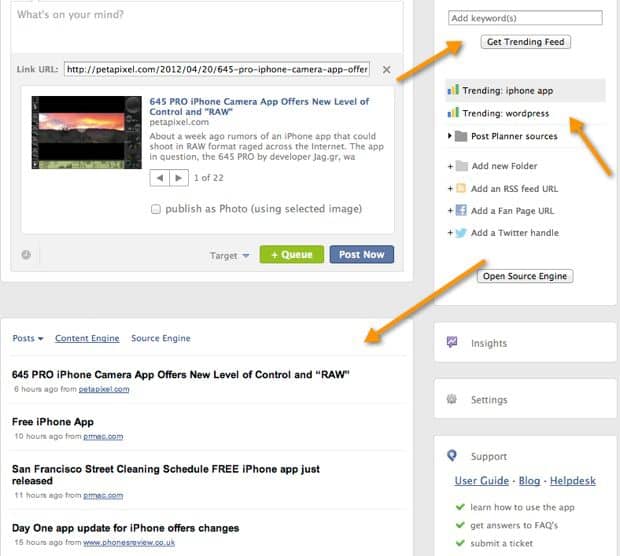
Task: Click the Settings gear icon
Action: [452, 399]
